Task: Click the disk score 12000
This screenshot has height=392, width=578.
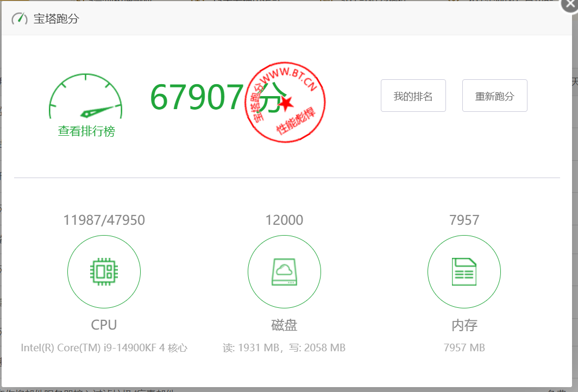Action: pos(284,220)
